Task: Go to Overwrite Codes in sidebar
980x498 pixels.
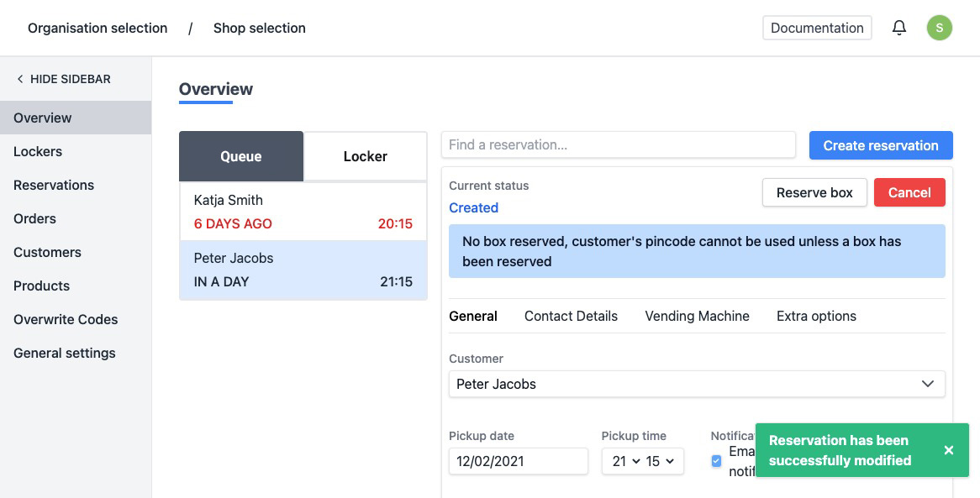Action: [x=66, y=319]
